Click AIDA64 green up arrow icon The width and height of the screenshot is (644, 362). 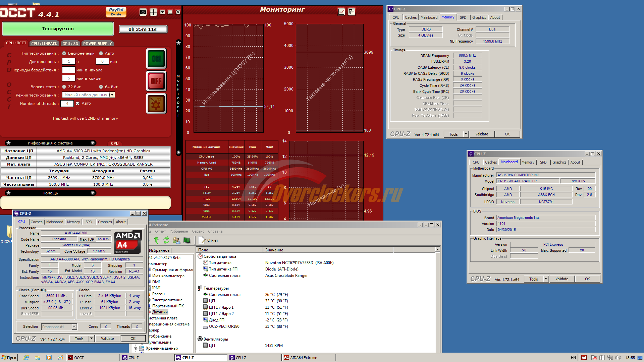(x=156, y=240)
